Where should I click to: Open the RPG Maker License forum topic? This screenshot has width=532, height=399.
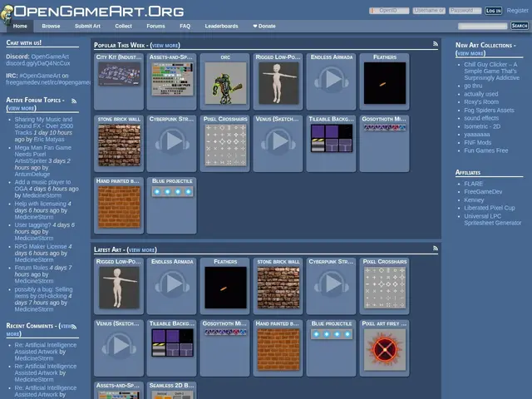click(x=41, y=246)
